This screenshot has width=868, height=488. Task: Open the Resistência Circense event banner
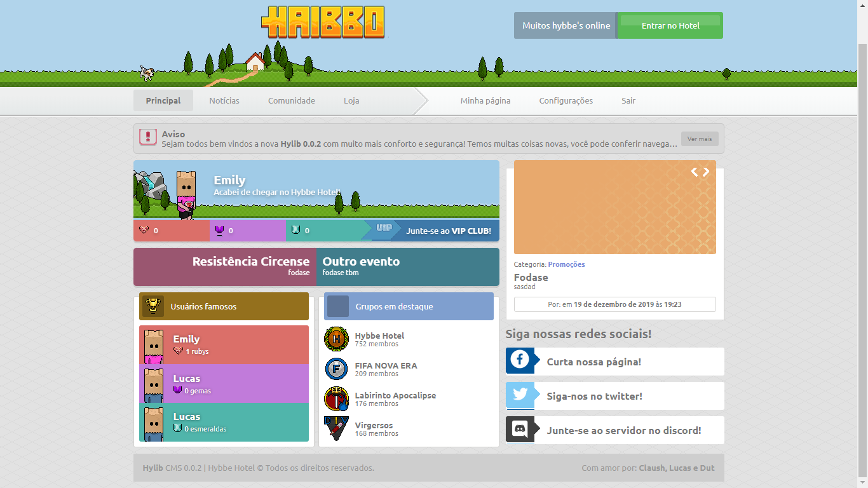(x=225, y=267)
